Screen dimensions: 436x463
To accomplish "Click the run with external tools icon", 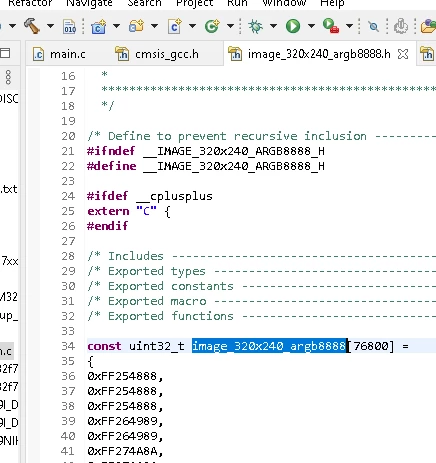I will click(x=331, y=26).
